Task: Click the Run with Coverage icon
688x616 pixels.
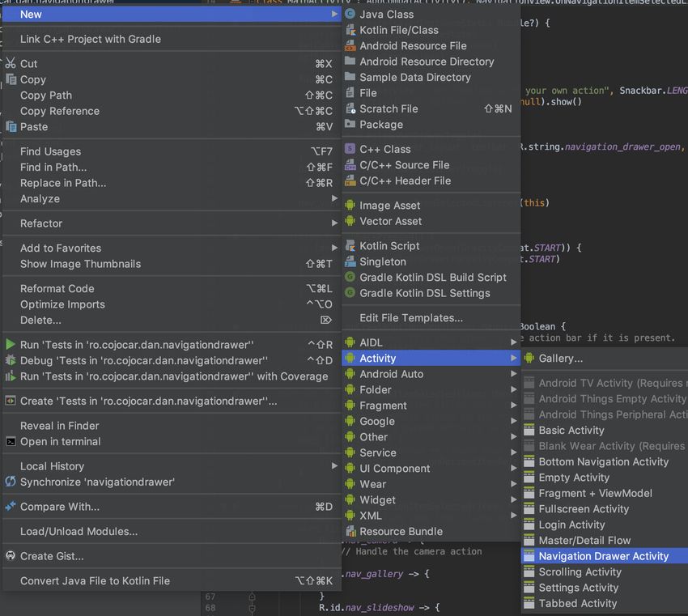Action: [x=11, y=376]
